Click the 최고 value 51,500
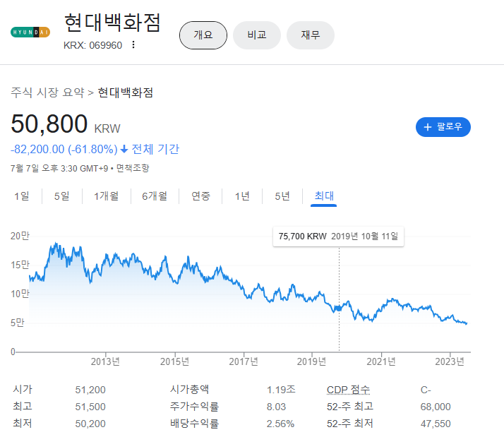The width and height of the screenshot is (504, 437). click(90, 407)
